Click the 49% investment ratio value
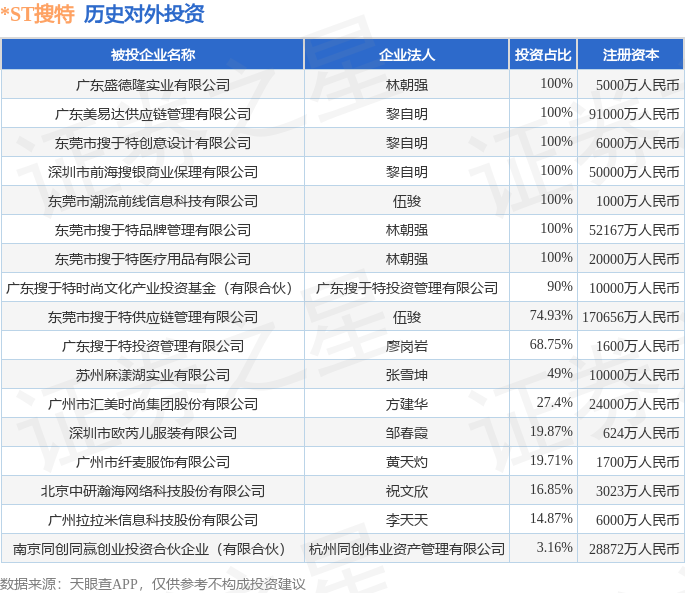The image size is (685, 593). coord(560,373)
